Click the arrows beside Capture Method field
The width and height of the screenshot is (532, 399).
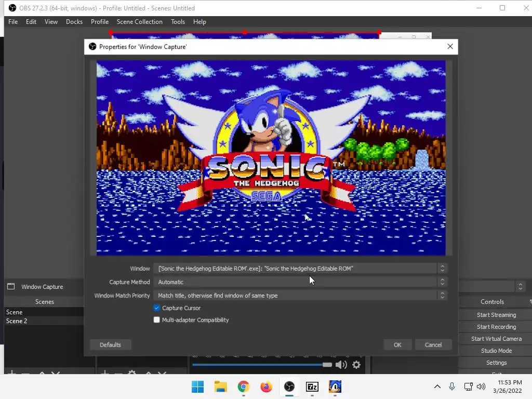pos(442,282)
